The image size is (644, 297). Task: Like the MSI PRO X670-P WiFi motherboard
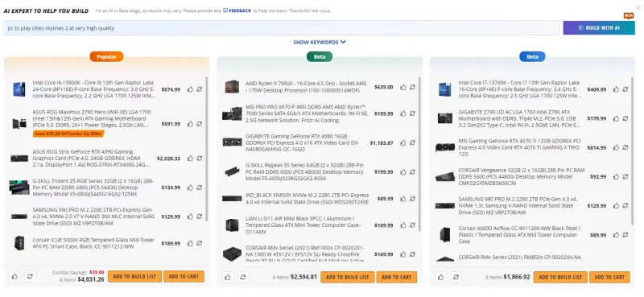pos(403,113)
